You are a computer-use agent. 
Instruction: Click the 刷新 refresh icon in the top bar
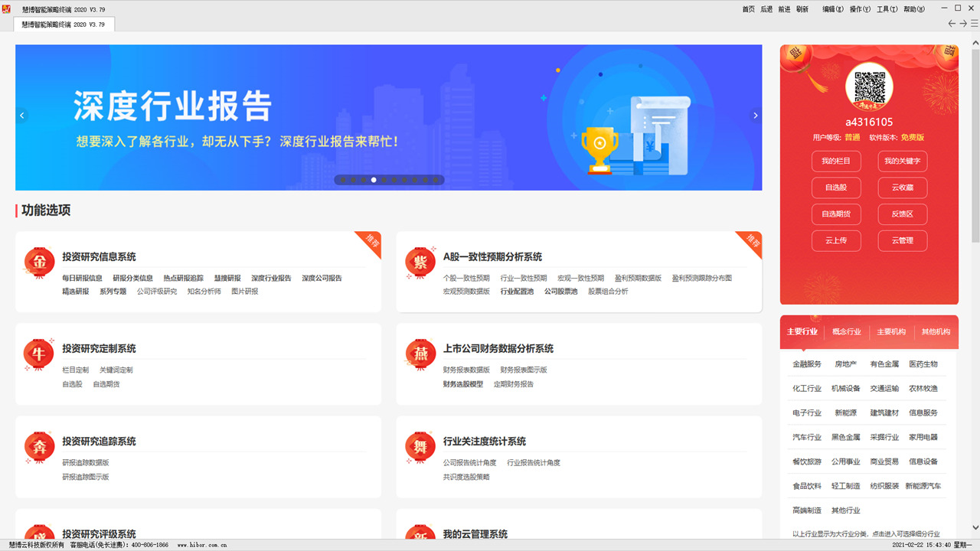(x=802, y=10)
